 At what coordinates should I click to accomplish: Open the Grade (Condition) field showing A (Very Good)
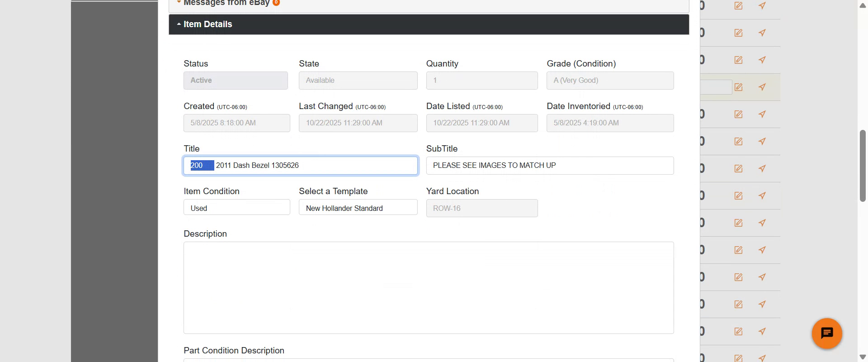click(x=610, y=81)
